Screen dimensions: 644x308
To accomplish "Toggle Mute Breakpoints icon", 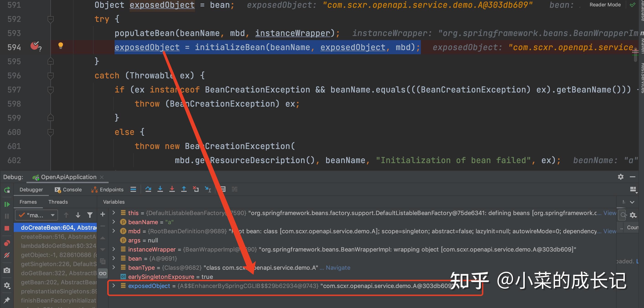I will click(7, 255).
